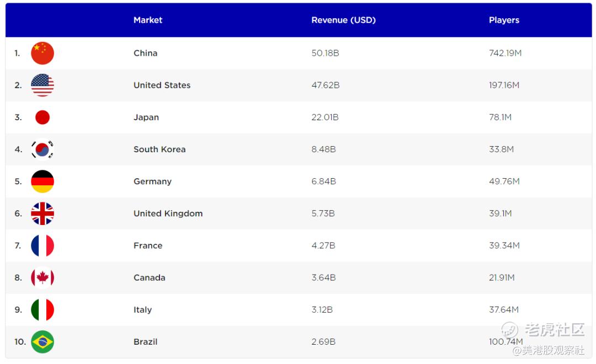
Task: Click China's 742.19M players value
Action: (505, 53)
